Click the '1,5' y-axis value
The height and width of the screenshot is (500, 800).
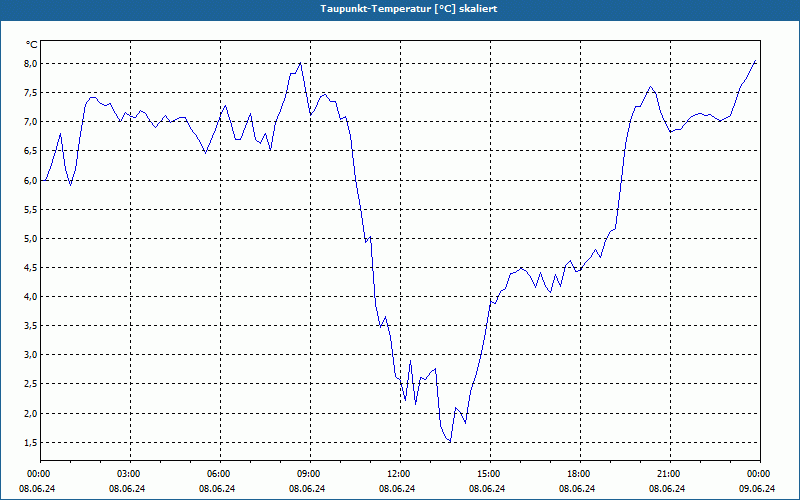click(31, 443)
